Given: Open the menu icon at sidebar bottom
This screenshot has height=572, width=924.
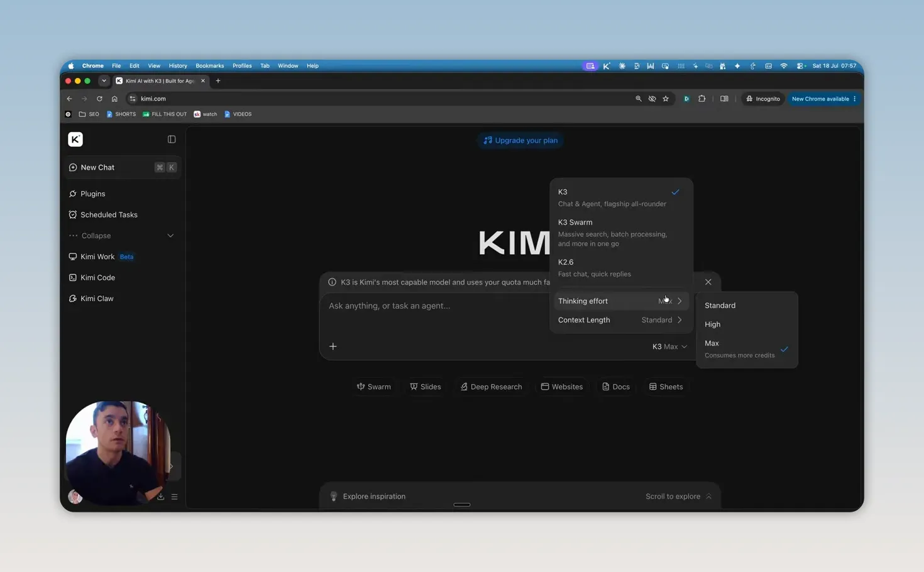Looking at the screenshot, I should 175,497.
